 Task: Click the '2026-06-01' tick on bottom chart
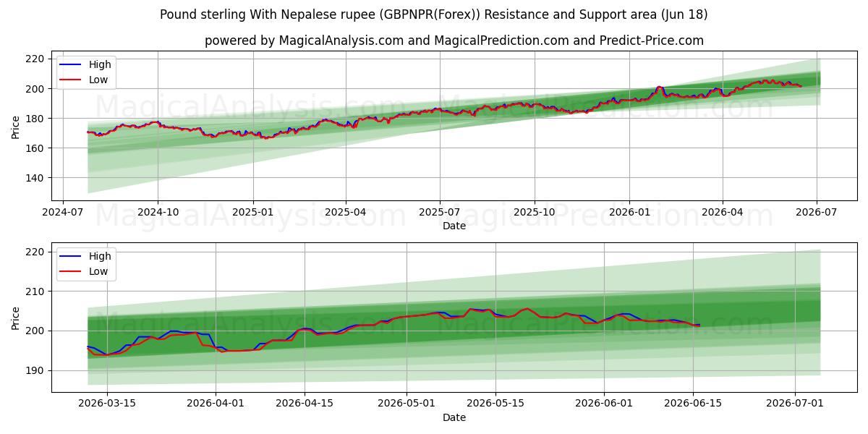click(x=604, y=403)
